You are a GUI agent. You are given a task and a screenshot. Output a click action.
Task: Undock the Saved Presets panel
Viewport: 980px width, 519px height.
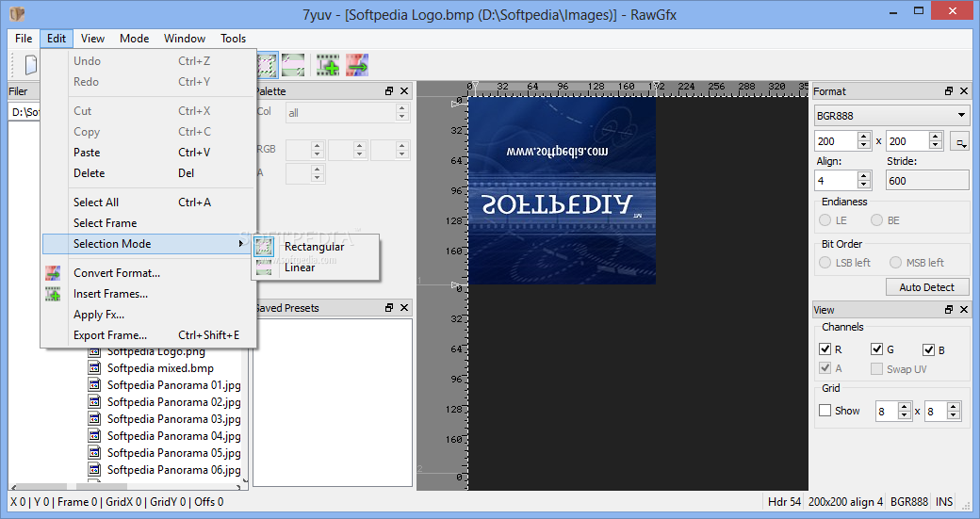coord(389,308)
